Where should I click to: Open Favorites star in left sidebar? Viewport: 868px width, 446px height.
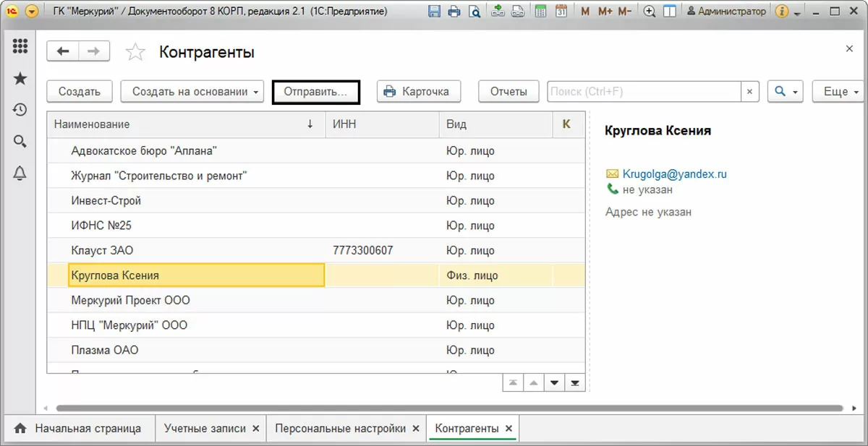20,78
